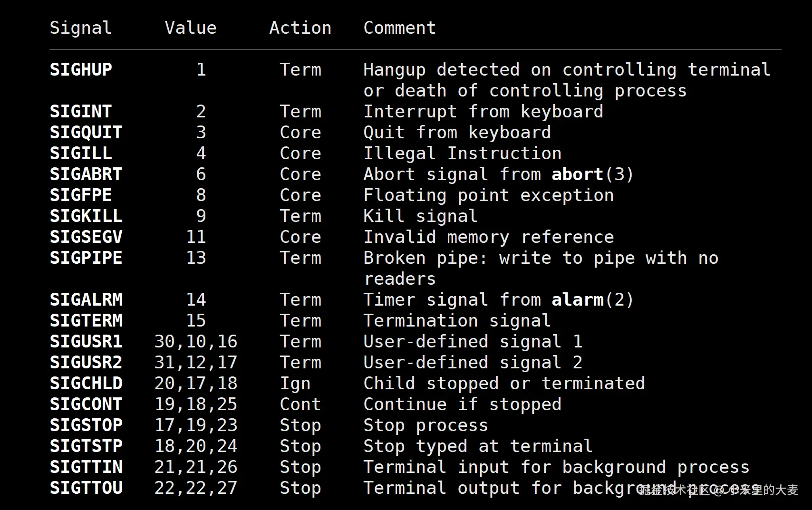This screenshot has width=812, height=510.
Task: Click the SIGKILL signal name
Action: pos(86,216)
